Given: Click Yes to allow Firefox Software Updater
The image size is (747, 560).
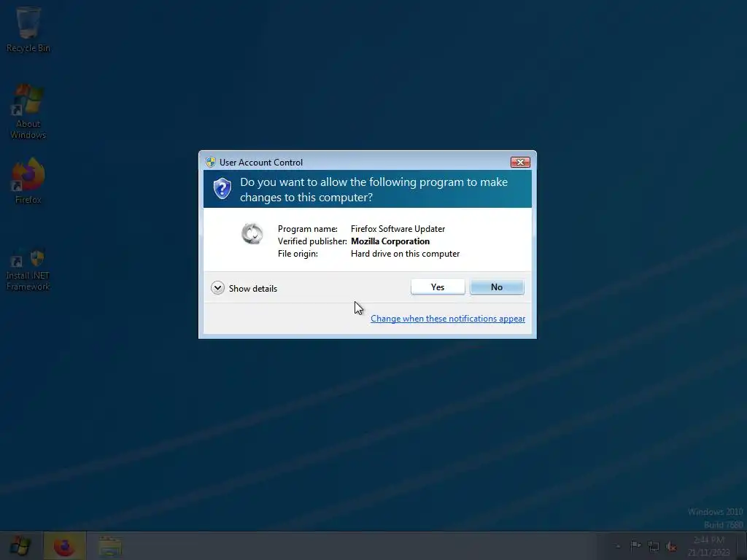Looking at the screenshot, I should click(x=438, y=287).
